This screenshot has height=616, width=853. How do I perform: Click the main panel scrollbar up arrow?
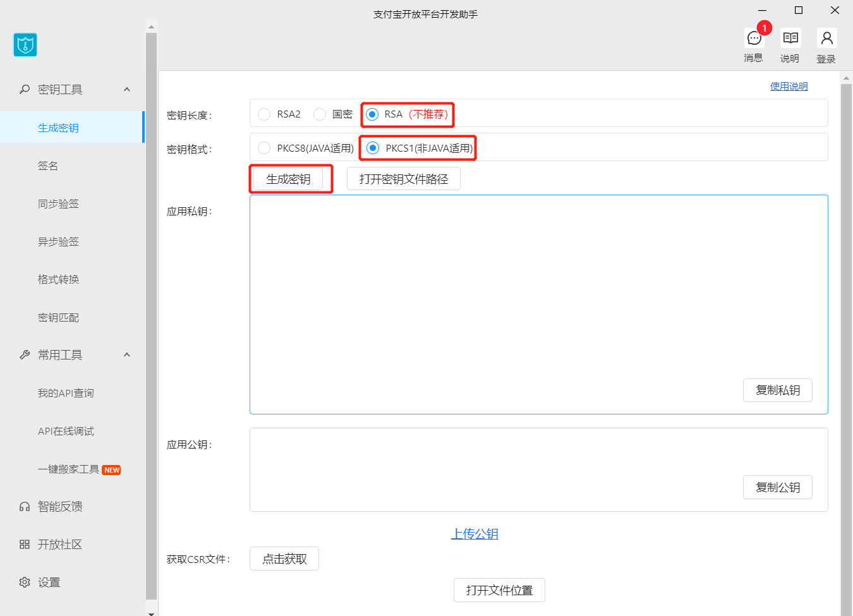pyautogui.click(x=847, y=78)
